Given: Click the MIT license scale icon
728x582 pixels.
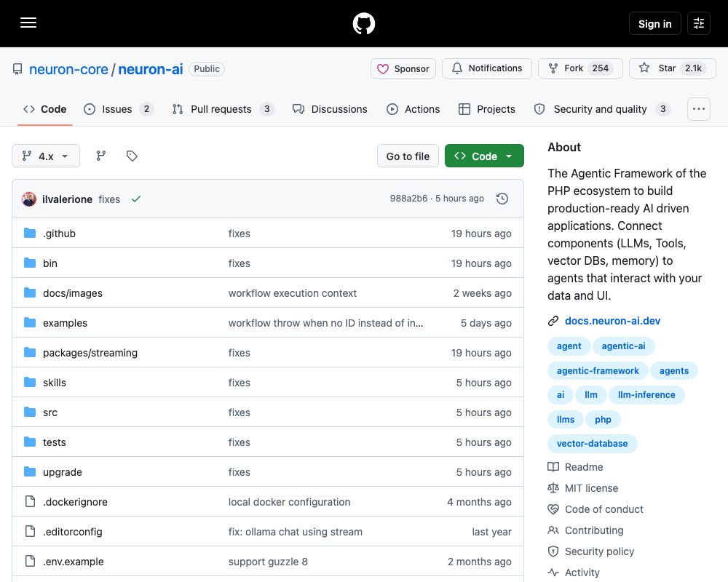Looking at the screenshot, I should click(553, 487).
